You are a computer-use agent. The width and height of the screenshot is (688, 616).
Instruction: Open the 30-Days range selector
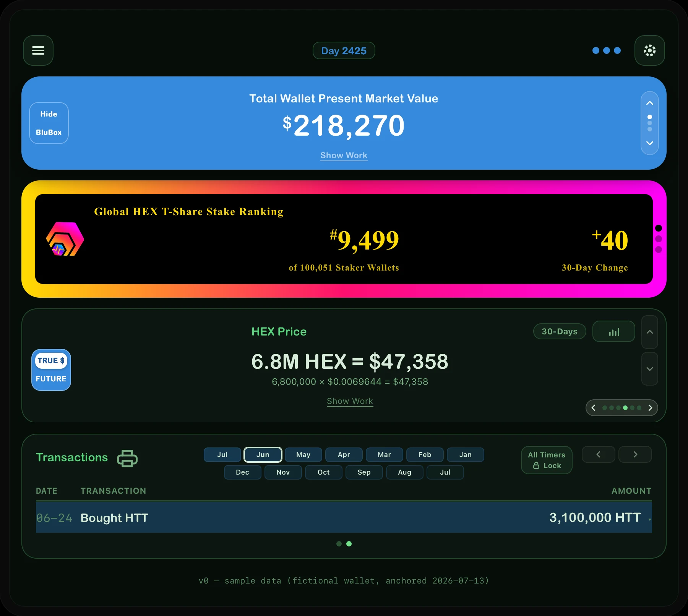[560, 331]
